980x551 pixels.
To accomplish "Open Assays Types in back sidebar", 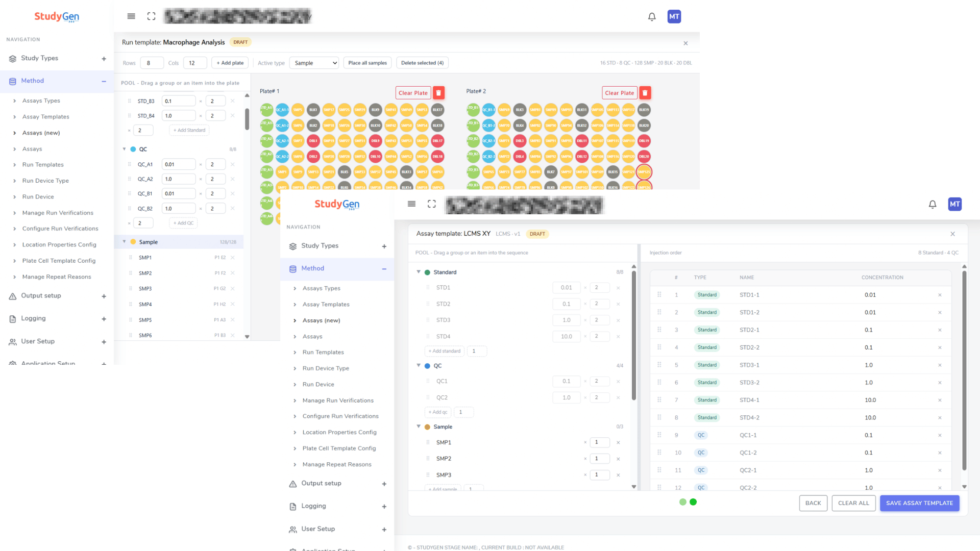I will [x=41, y=101].
